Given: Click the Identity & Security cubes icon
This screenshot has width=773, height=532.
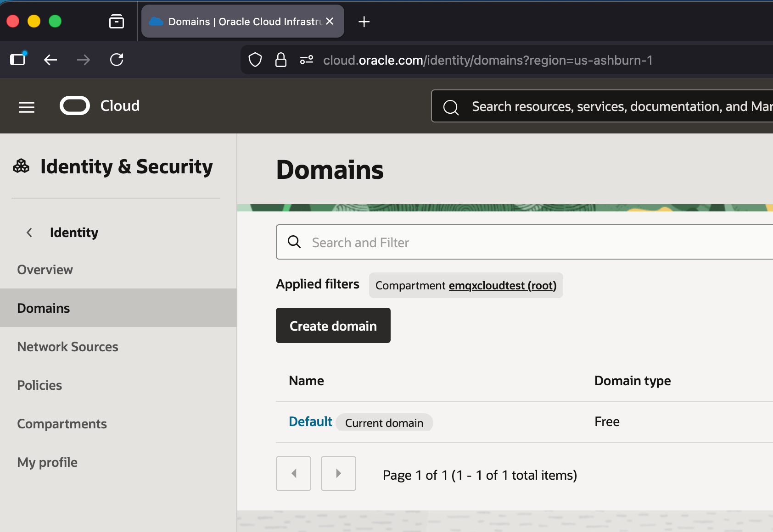Looking at the screenshot, I should click(x=21, y=166).
